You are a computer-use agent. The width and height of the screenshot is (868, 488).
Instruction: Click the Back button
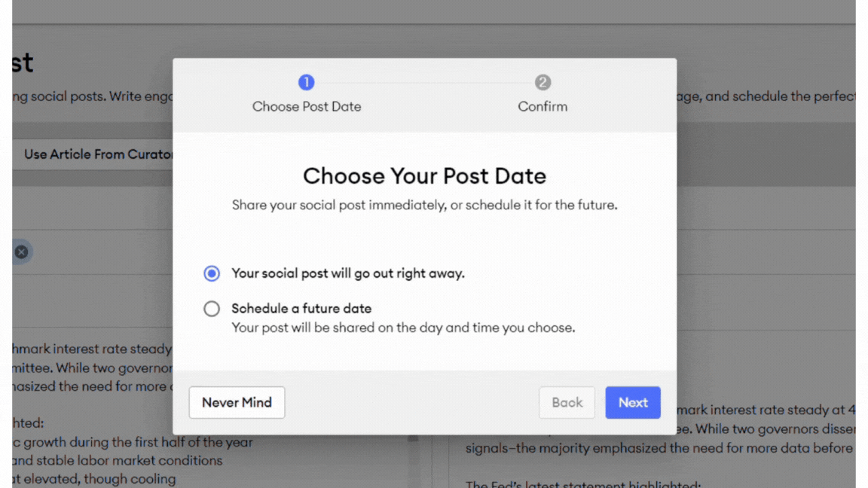[x=567, y=402]
